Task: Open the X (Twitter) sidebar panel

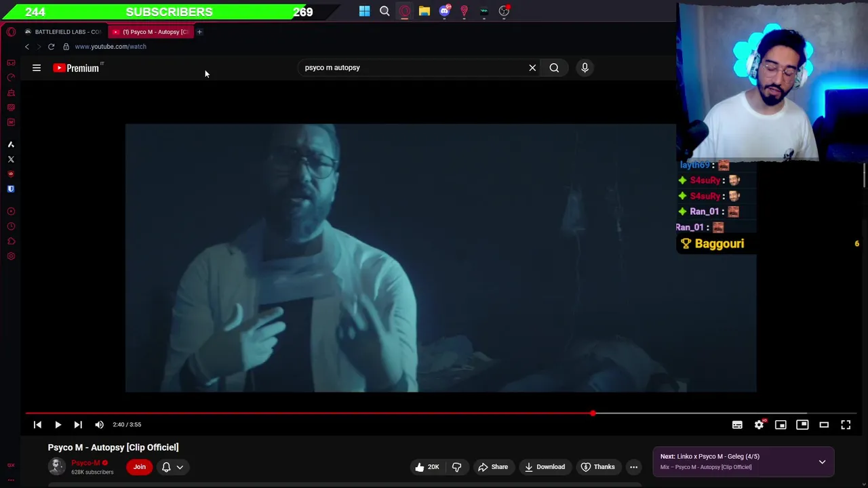Action: (11, 159)
